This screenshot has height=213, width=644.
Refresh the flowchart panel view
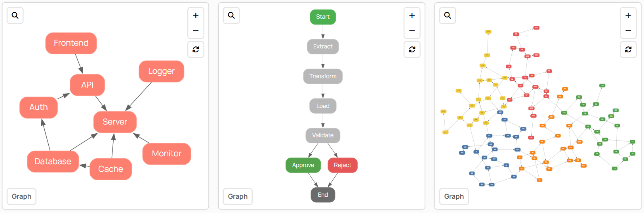tap(412, 50)
